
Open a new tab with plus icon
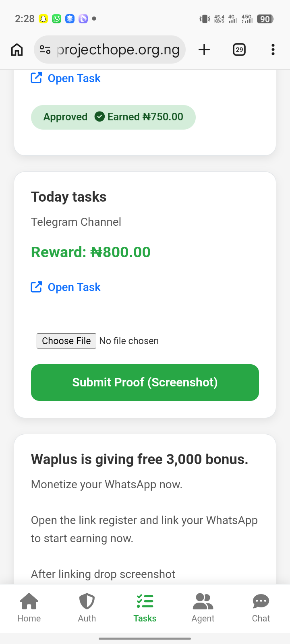tap(204, 50)
